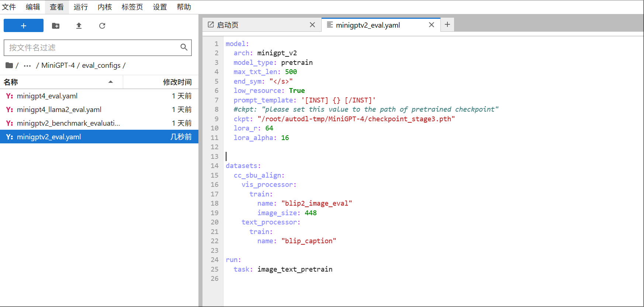Add a new tab with plus button
Viewport: 644px width, 307px height.
(x=447, y=25)
